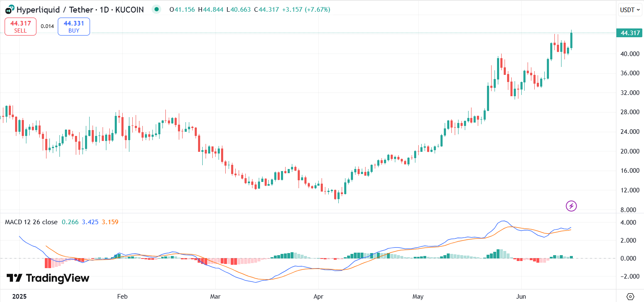The image size is (644, 302).
Task: Click the 36.000 price axis label
Action: 630,73
